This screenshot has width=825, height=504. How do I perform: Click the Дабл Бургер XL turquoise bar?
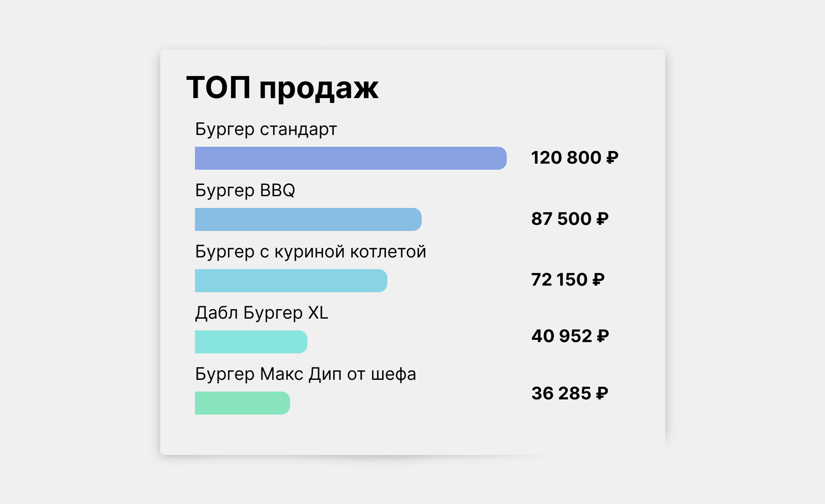click(x=251, y=342)
